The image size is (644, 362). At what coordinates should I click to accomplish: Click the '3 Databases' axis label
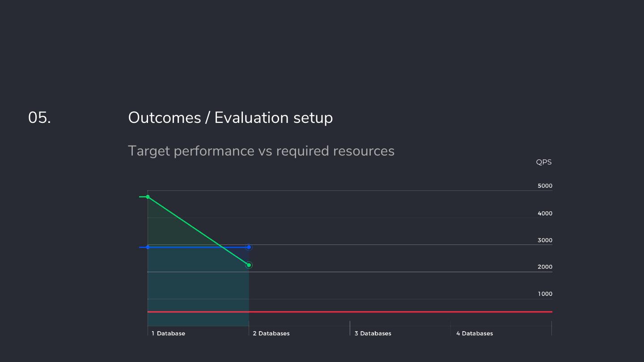pyautogui.click(x=373, y=333)
